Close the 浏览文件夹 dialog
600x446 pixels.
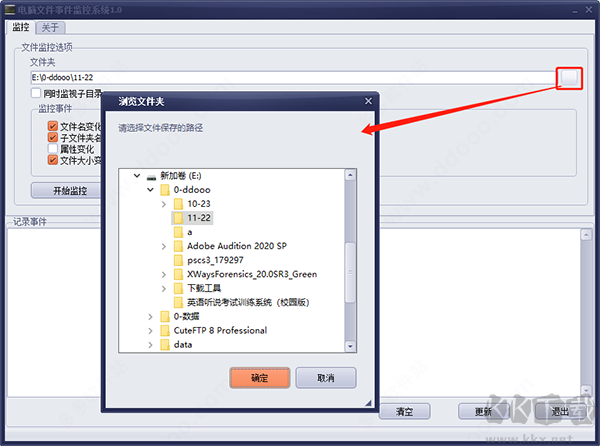(368, 101)
